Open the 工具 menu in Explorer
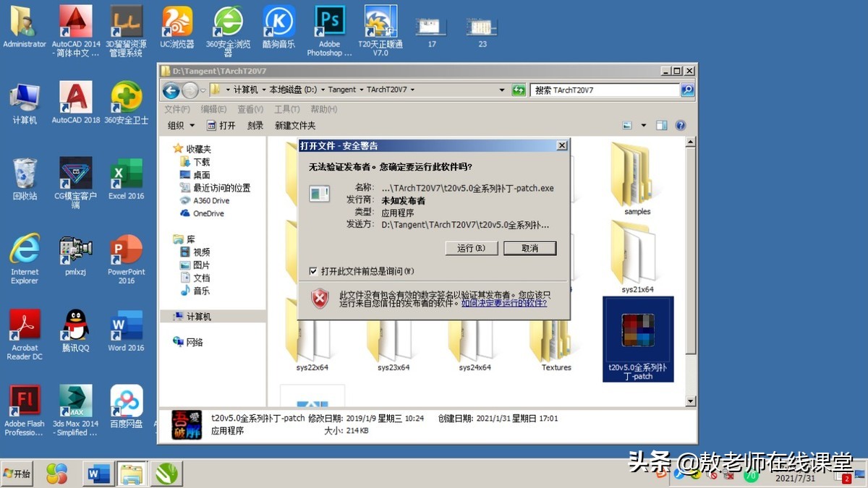Viewport: 868px width, 488px height. pyautogui.click(x=287, y=108)
